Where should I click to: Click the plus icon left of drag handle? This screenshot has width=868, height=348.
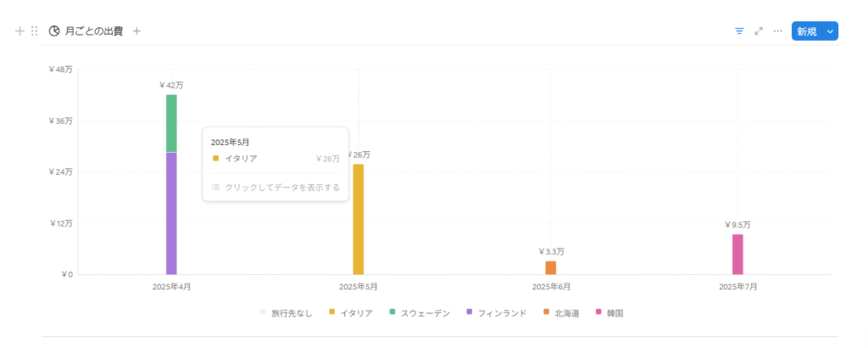pos(20,31)
